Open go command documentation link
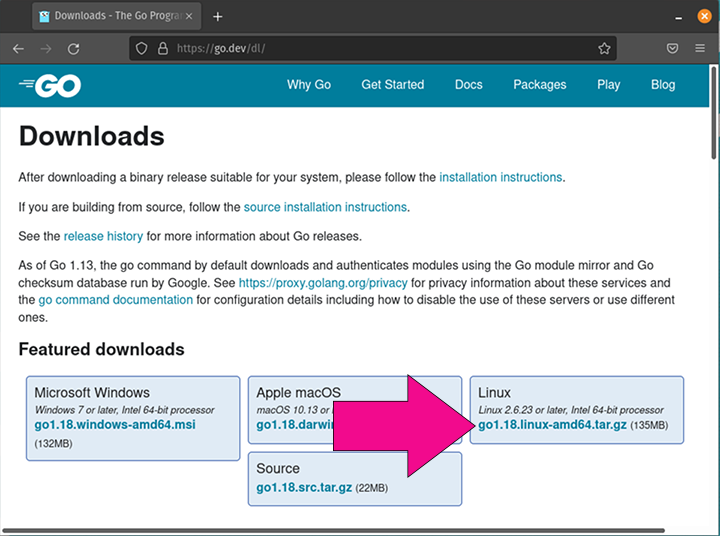Screen dimensions: 720x536 (x=116, y=300)
